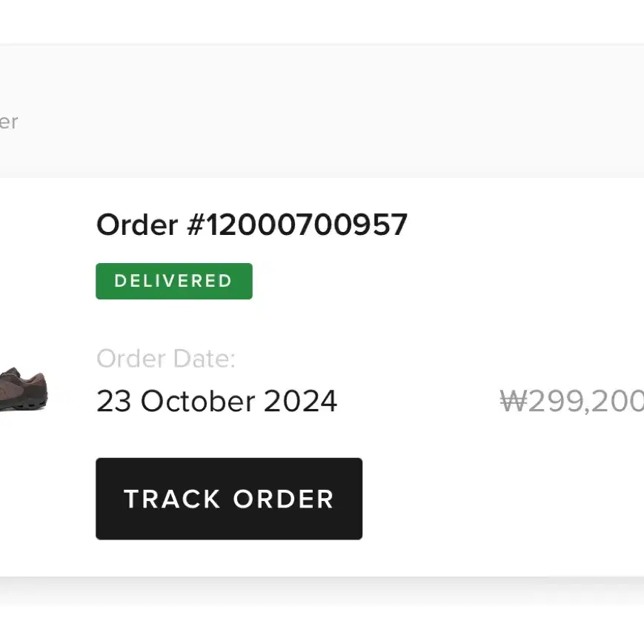The image size is (644, 644).
Task: Select the green DELIVERED status badge
Action: coord(174,281)
